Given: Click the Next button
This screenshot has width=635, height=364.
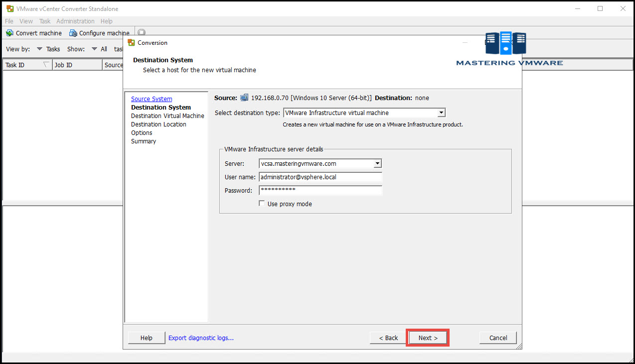Looking at the screenshot, I should [x=428, y=338].
